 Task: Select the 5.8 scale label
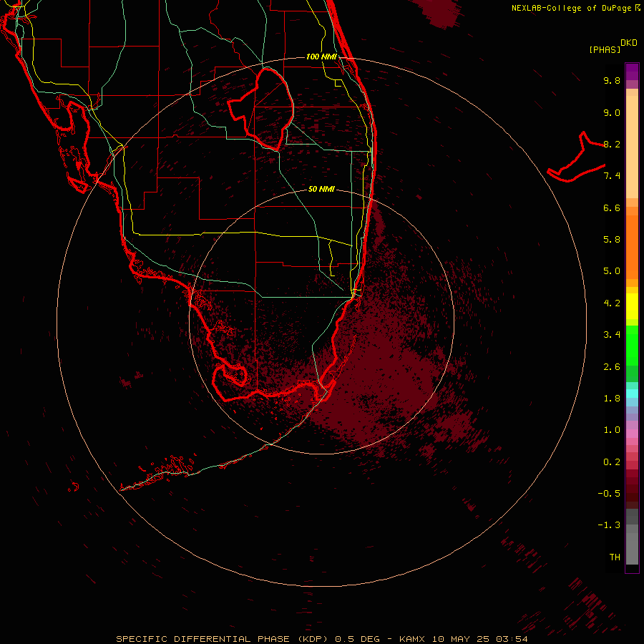(x=612, y=240)
